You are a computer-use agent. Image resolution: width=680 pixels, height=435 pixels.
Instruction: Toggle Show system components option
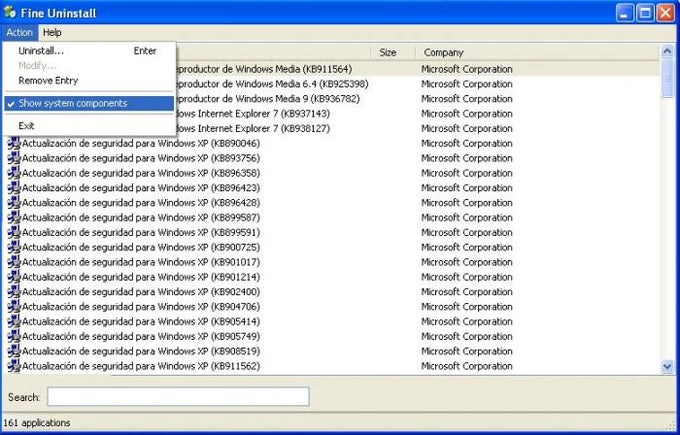coord(89,103)
